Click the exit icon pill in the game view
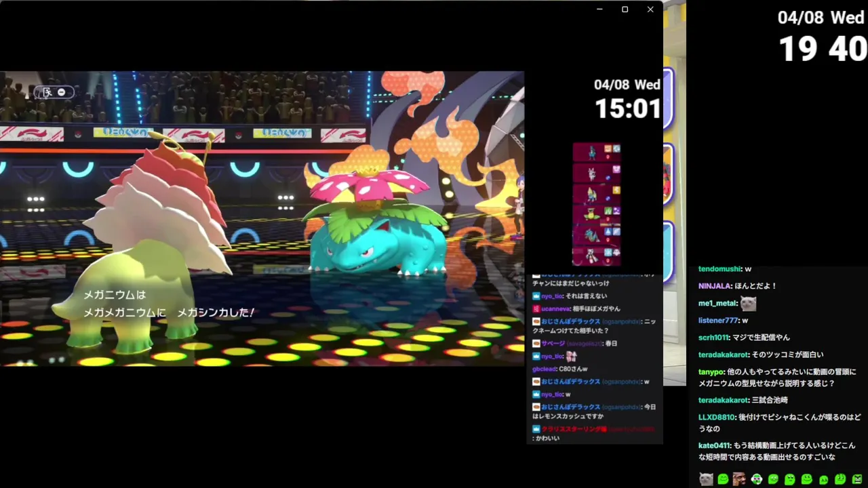Viewport: 868px width, 488px height. click(x=54, y=92)
